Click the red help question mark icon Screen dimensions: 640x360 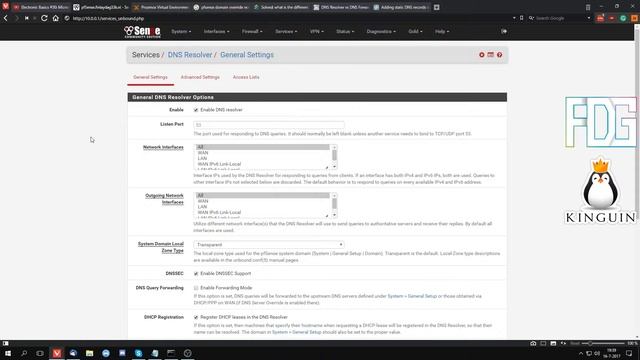[500, 55]
